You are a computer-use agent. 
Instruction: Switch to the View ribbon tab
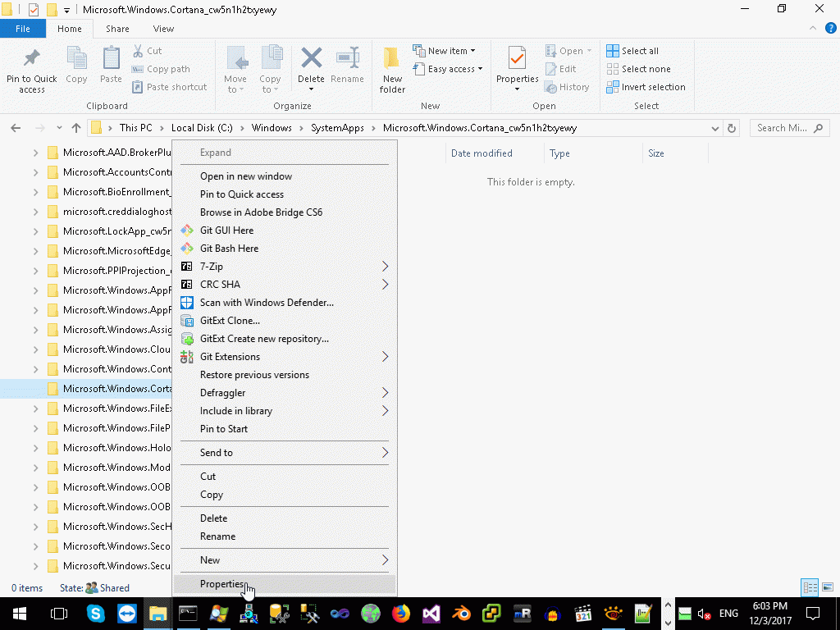pos(163,29)
